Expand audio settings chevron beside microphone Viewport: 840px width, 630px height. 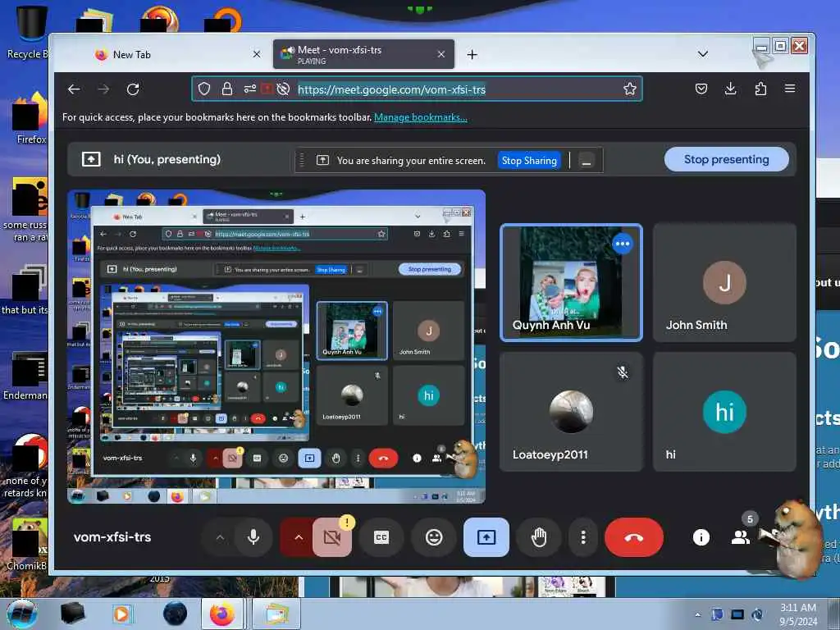pyautogui.click(x=220, y=537)
